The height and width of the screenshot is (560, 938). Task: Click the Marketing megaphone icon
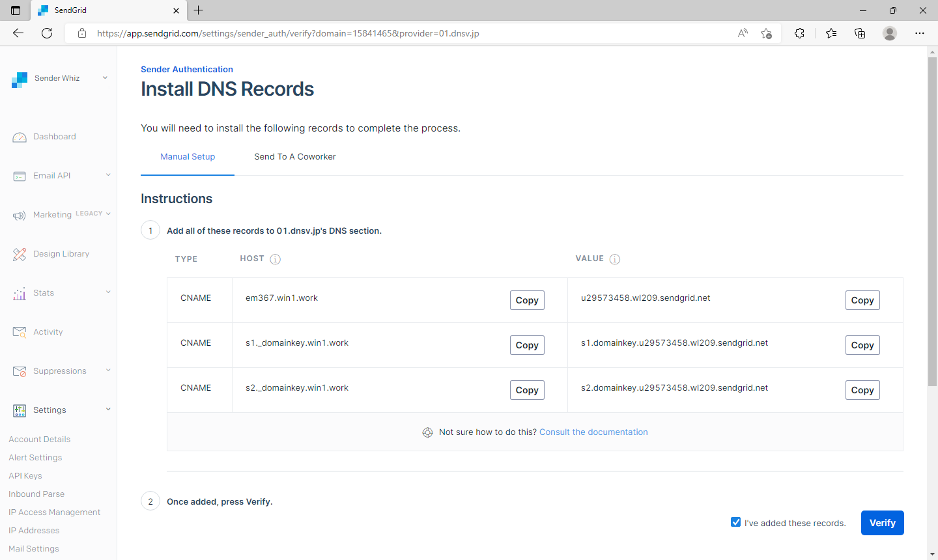pyautogui.click(x=20, y=216)
